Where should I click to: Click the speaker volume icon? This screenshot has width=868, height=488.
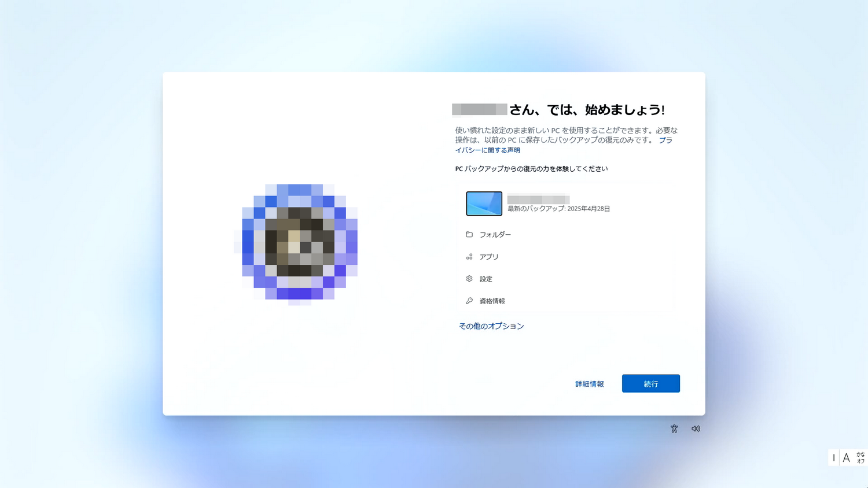[x=696, y=428]
